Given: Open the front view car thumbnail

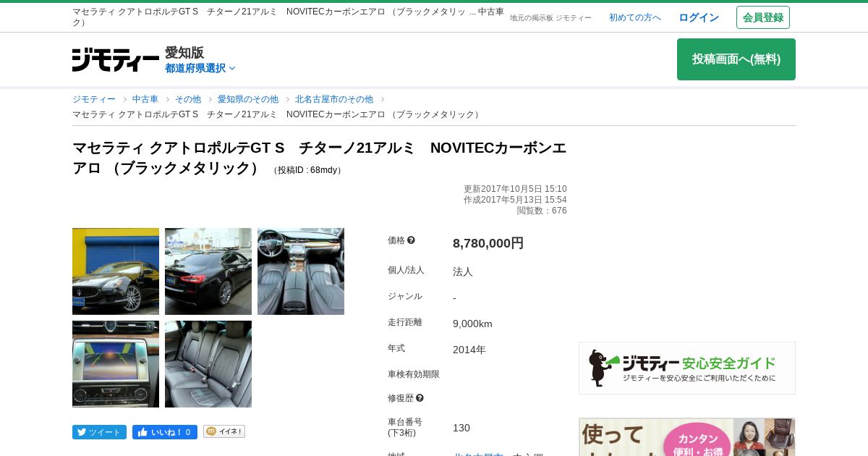Looking at the screenshot, I should [x=116, y=271].
